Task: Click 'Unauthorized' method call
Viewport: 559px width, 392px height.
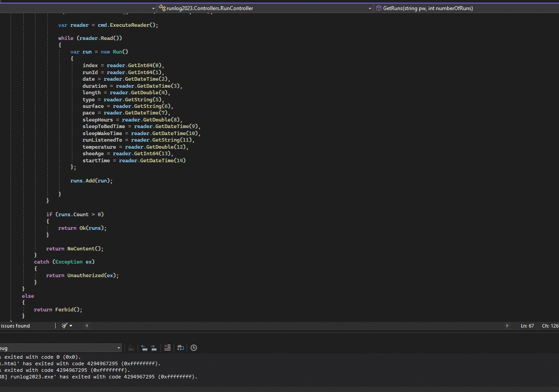Action: [85, 275]
